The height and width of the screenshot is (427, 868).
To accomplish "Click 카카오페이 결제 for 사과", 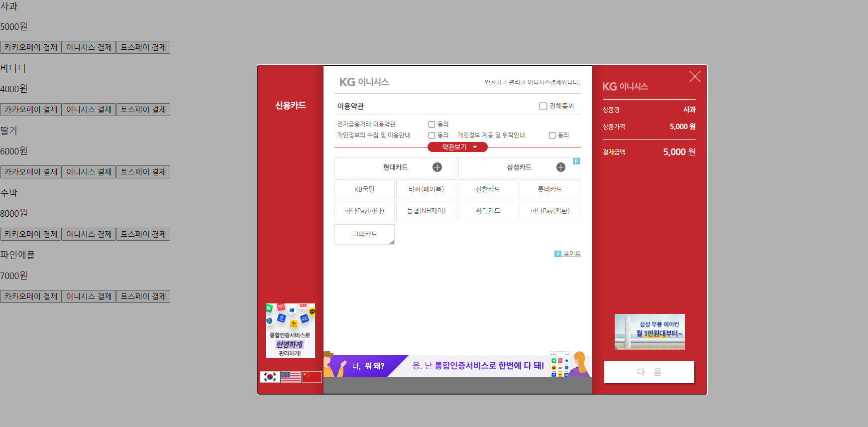I will pos(31,47).
